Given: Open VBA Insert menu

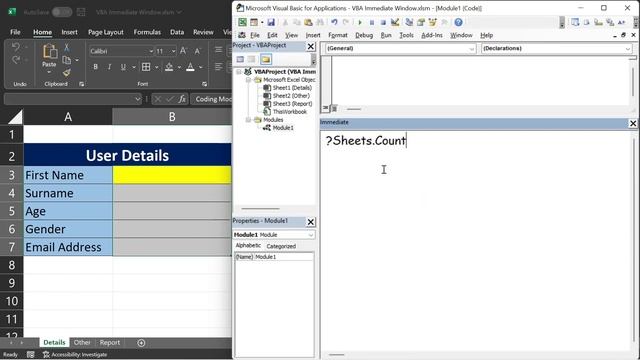Looking at the screenshot, I should coord(313,35).
